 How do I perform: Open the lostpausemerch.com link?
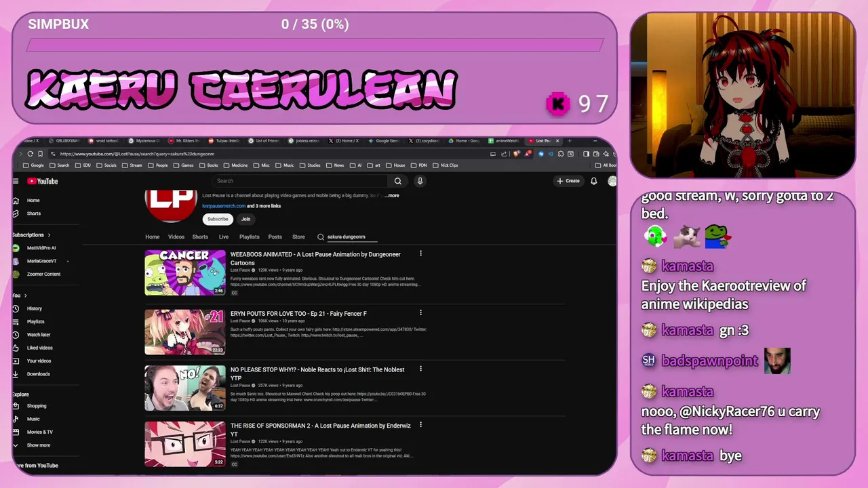pyautogui.click(x=224, y=206)
